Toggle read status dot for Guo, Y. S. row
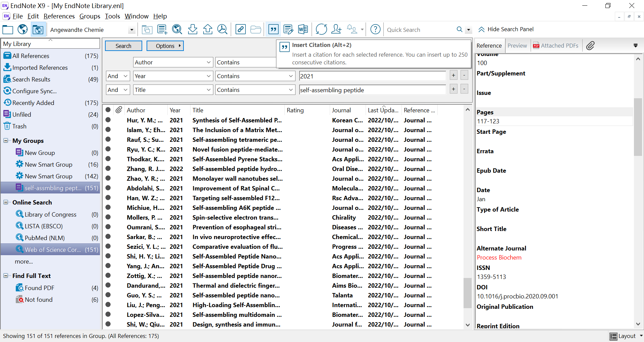The height and width of the screenshot is (342, 644). click(108, 295)
